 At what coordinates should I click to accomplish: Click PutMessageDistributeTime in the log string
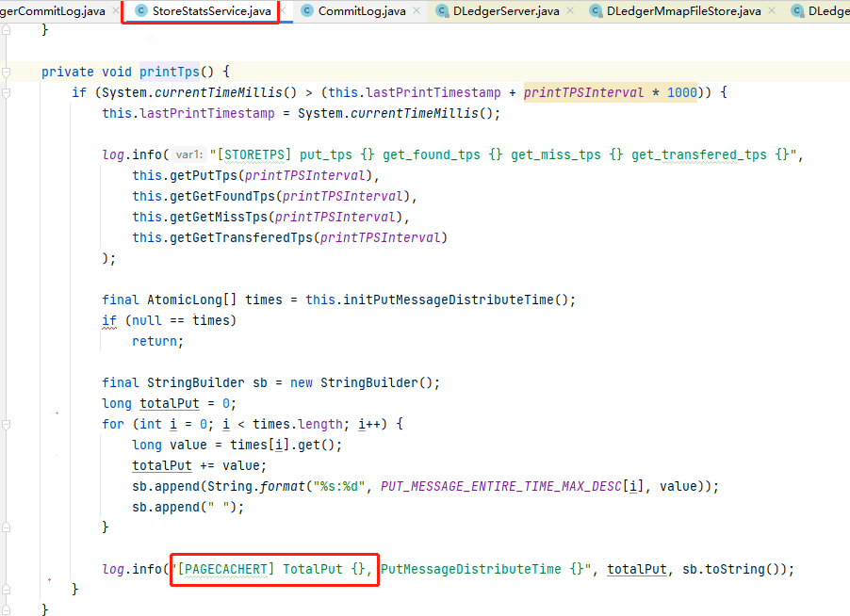tap(470, 570)
